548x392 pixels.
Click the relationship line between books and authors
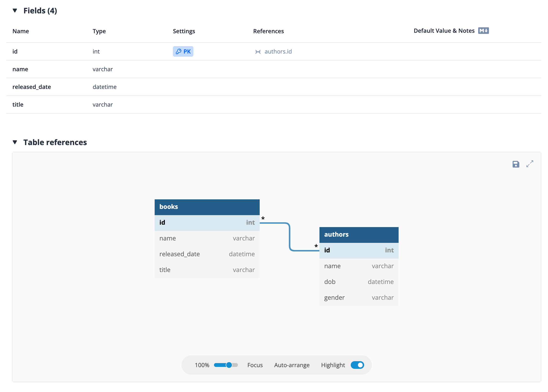point(290,237)
